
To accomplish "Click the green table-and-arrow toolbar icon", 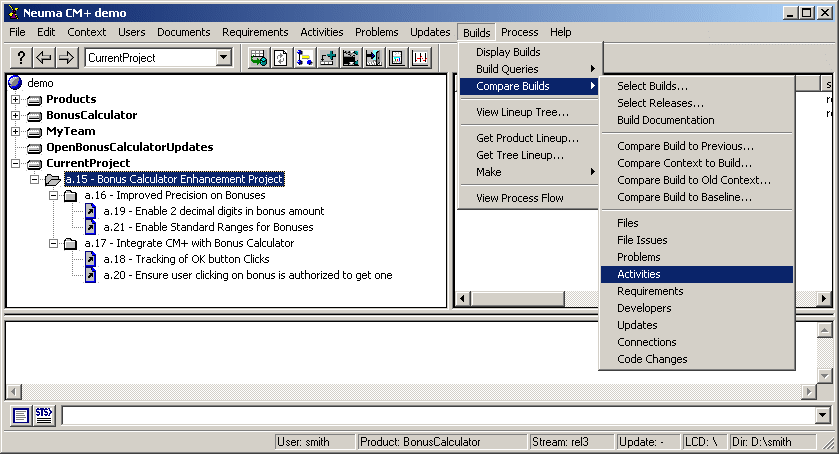I will 259,58.
